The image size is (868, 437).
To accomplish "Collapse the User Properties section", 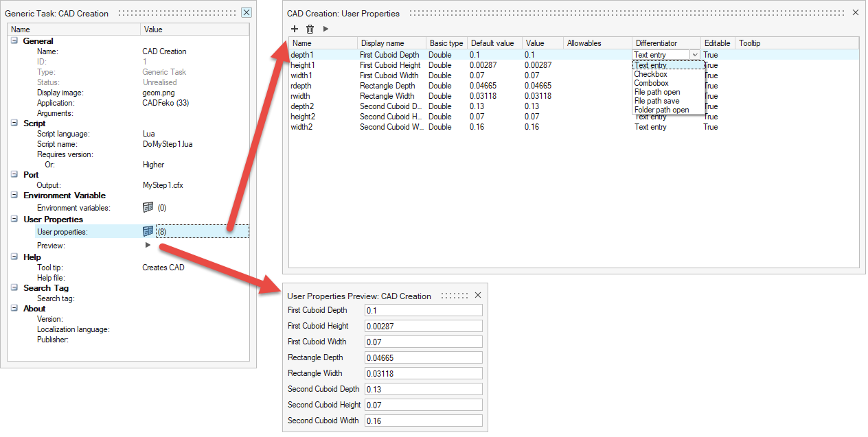I will [14, 220].
